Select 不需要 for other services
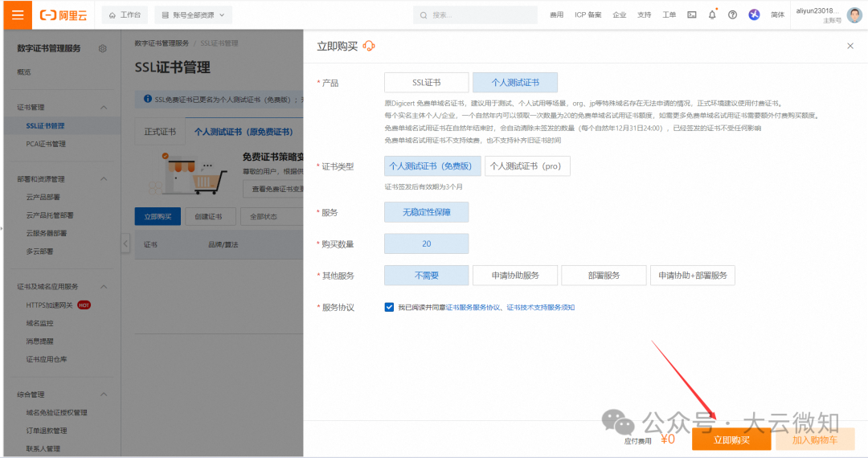The height and width of the screenshot is (458, 868). 426,275
